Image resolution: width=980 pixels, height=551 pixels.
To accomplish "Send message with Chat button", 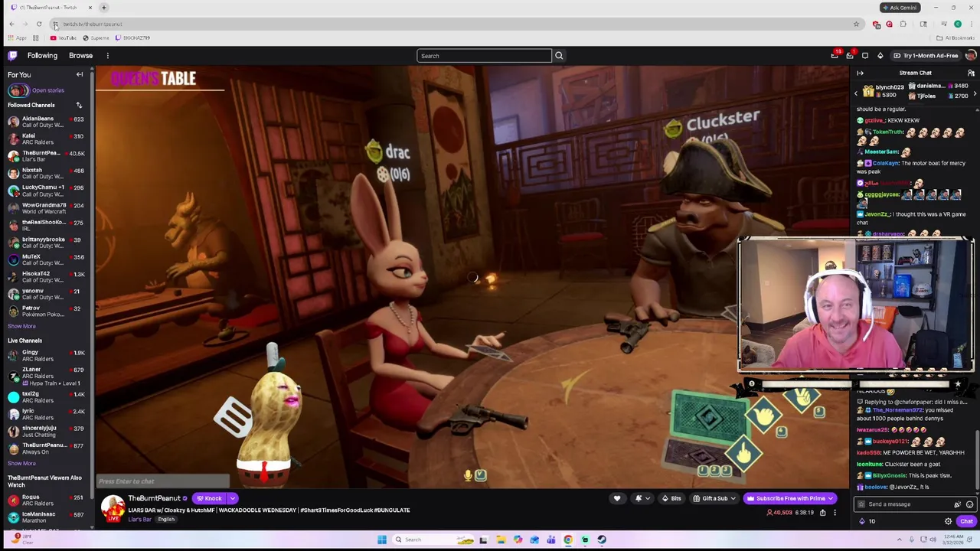I will [x=966, y=521].
